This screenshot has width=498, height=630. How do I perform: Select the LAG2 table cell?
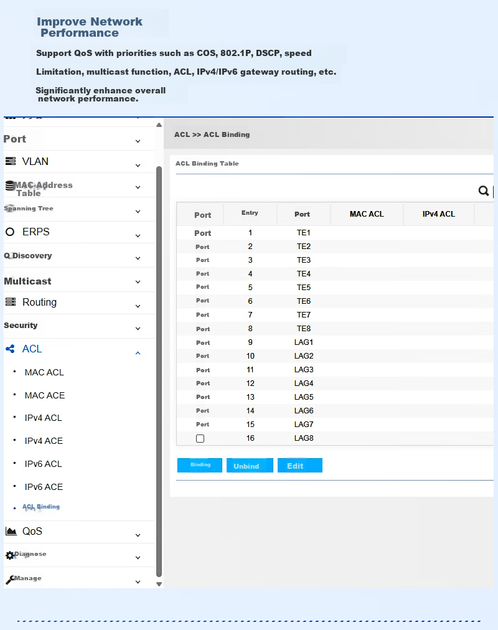tap(303, 356)
